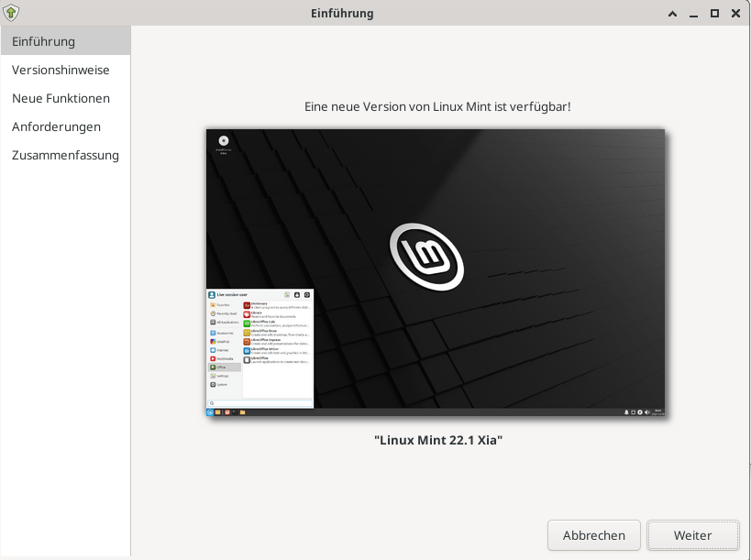Click the file manager icon in the preview taskbar

pos(242,413)
